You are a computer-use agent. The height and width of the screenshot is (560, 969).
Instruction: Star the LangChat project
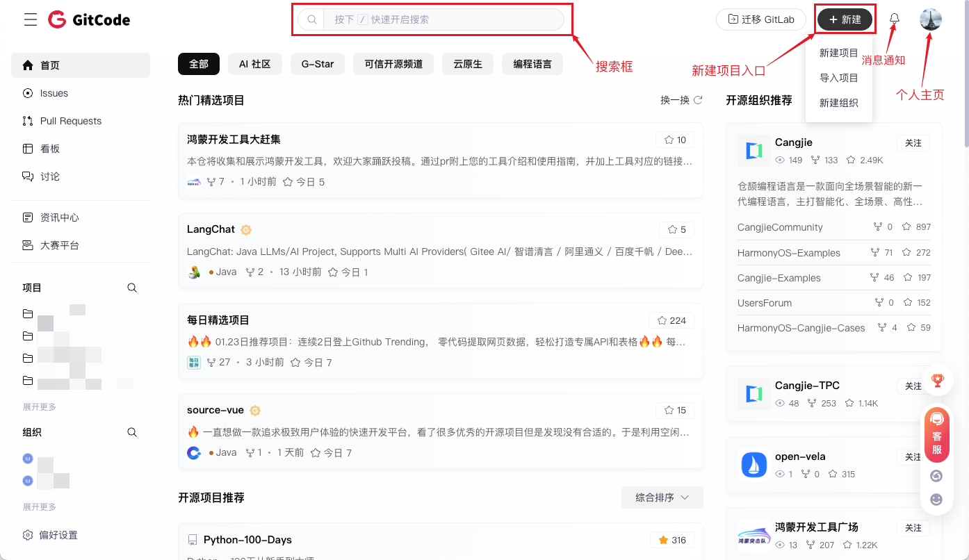tap(676, 229)
